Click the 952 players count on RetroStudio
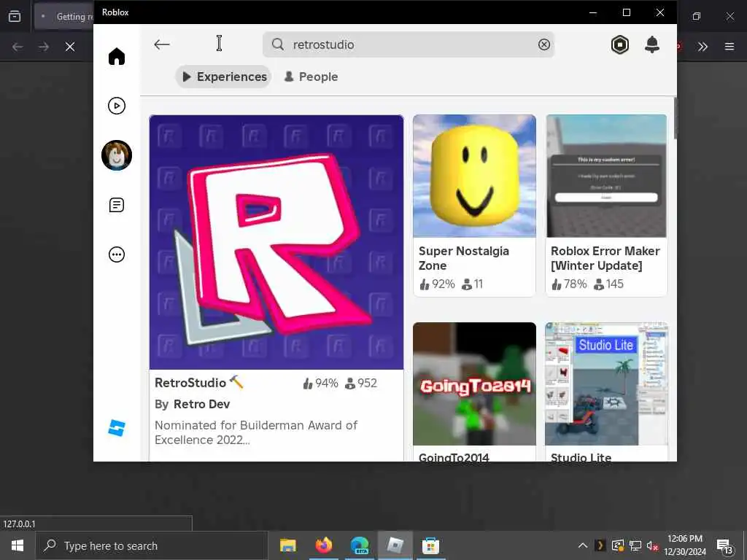 [361, 384]
